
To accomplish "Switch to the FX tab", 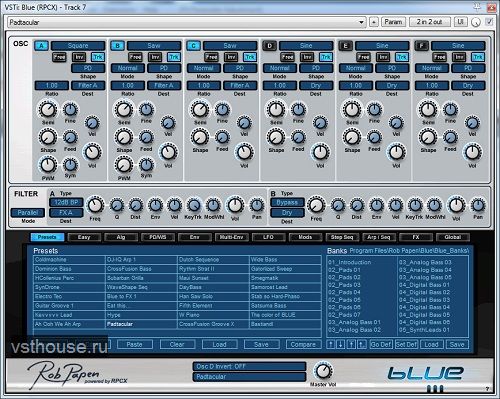I will pos(416,237).
